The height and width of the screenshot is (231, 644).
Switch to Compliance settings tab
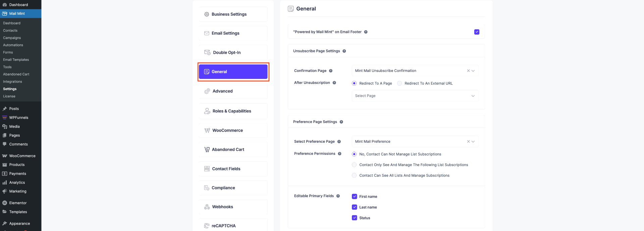click(233, 188)
